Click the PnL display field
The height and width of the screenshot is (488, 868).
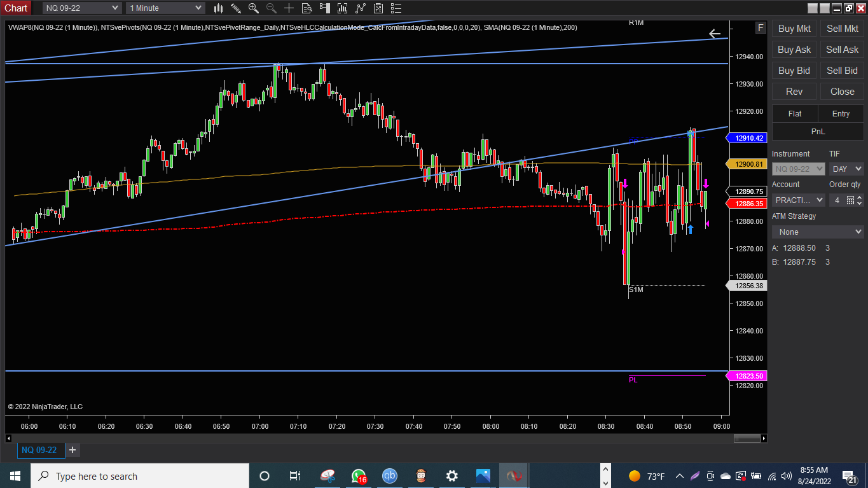(x=818, y=131)
